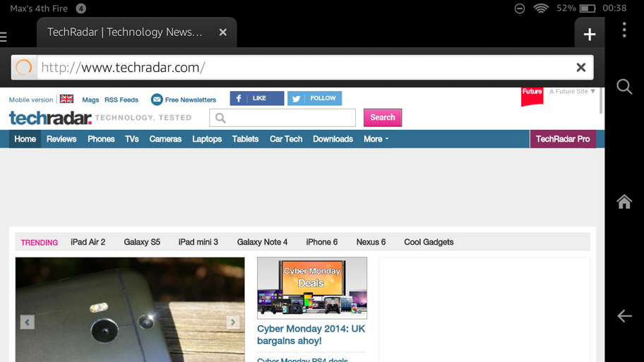644x362 pixels.
Task: Open a new tab with plus button
Action: click(590, 34)
